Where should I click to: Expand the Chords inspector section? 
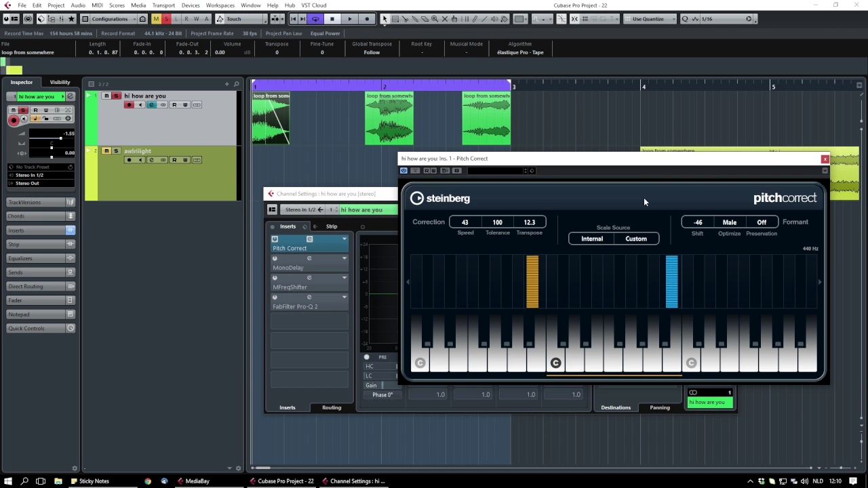(41, 216)
